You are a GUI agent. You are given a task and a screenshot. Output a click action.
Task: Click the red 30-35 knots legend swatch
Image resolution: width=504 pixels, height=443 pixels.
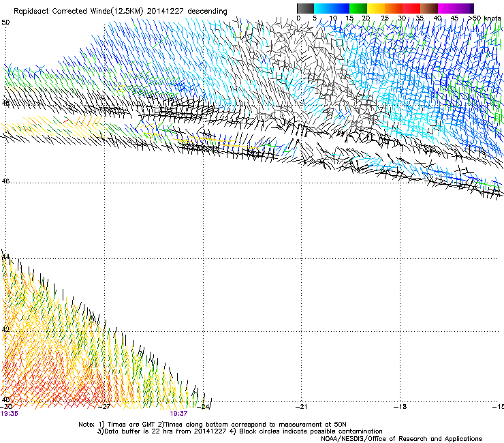tap(411, 8)
